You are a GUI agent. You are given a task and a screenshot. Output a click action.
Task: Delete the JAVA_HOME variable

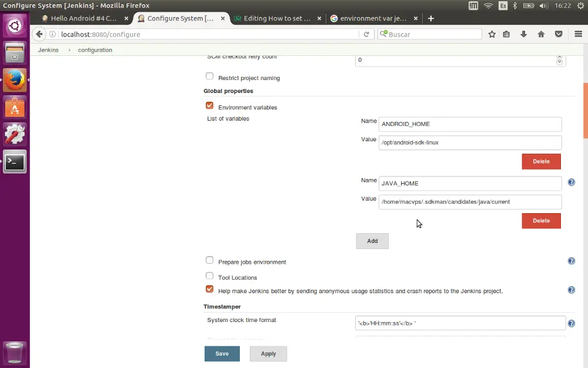[x=541, y=221]
